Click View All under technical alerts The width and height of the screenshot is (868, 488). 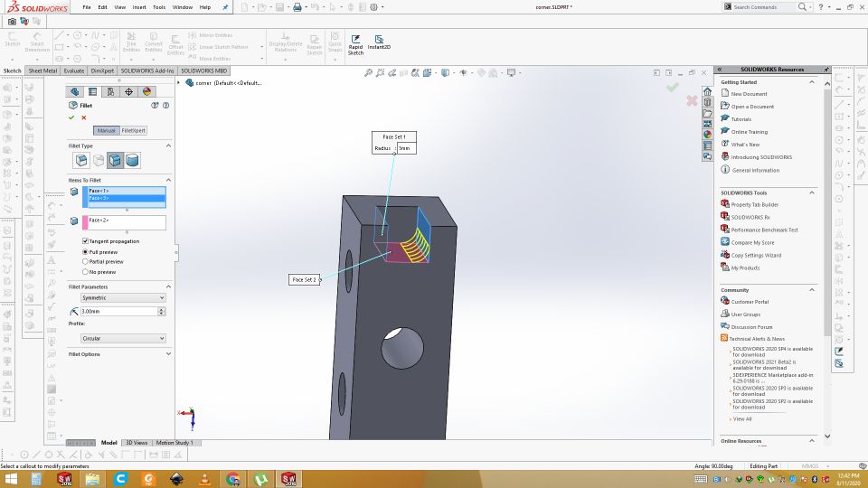(x=742, y=418)
